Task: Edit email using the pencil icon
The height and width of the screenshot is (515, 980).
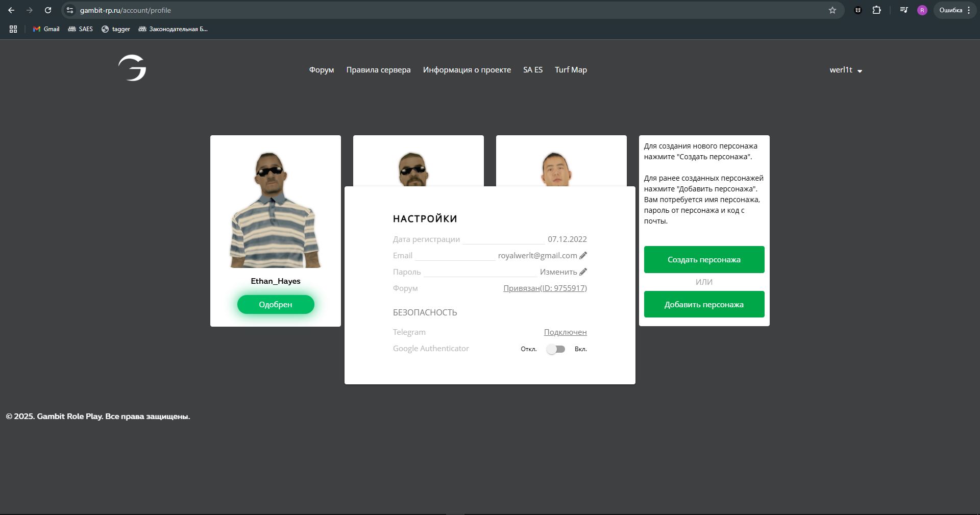Action: [583, 255]
